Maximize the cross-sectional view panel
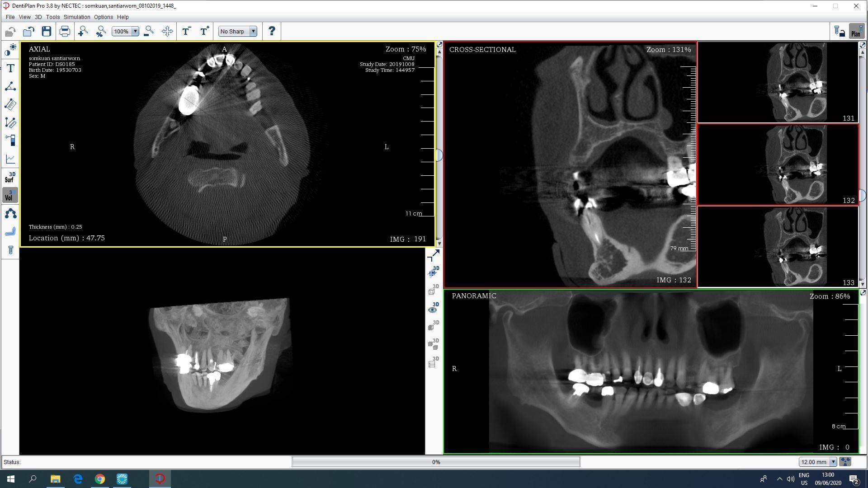 [862, 45]
